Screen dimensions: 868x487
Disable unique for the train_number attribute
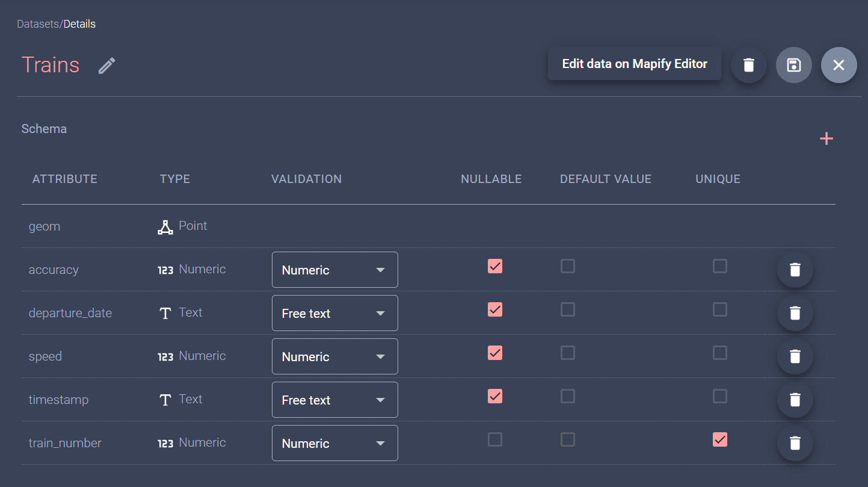[x=720, y=439]
